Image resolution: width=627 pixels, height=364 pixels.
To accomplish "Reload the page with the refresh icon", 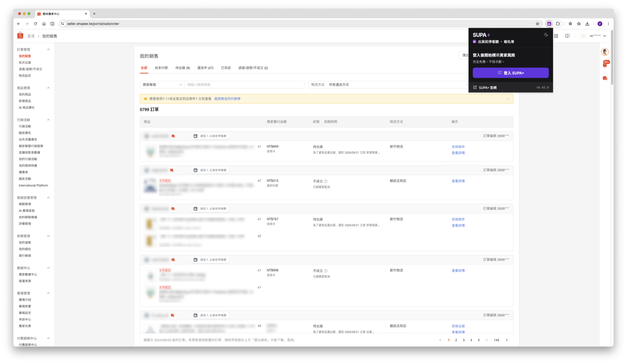I will click(x=35, y=24).
